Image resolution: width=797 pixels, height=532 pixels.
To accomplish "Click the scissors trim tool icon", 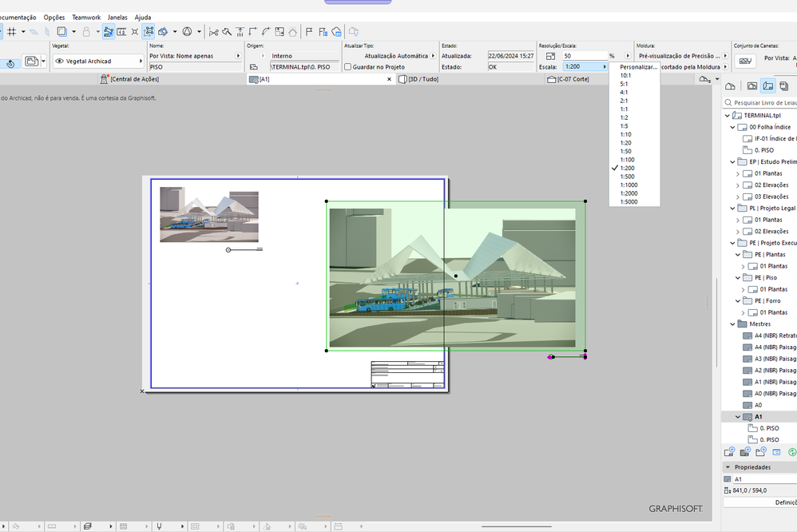I will coord(213,32).
